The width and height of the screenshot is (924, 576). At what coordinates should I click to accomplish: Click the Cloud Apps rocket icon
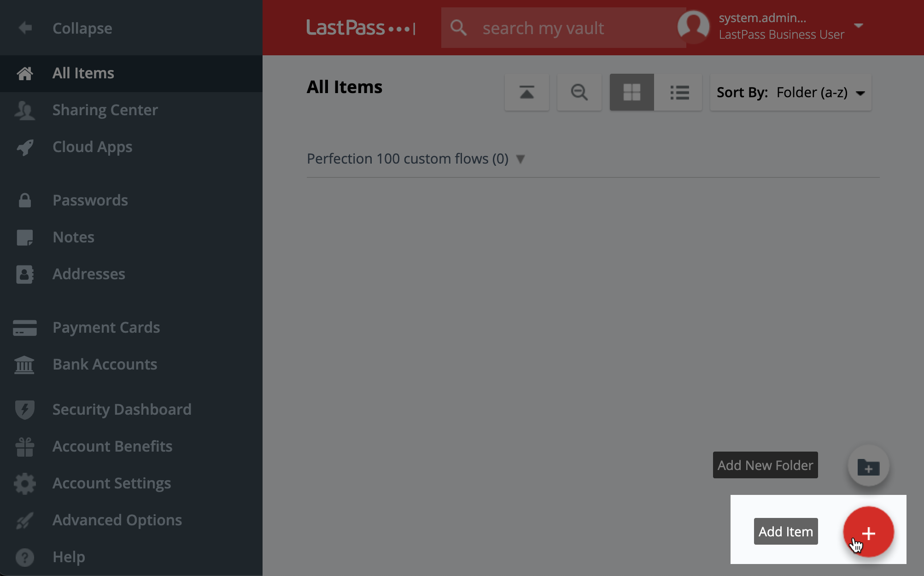pyautogui.click(x=25, y=147)
